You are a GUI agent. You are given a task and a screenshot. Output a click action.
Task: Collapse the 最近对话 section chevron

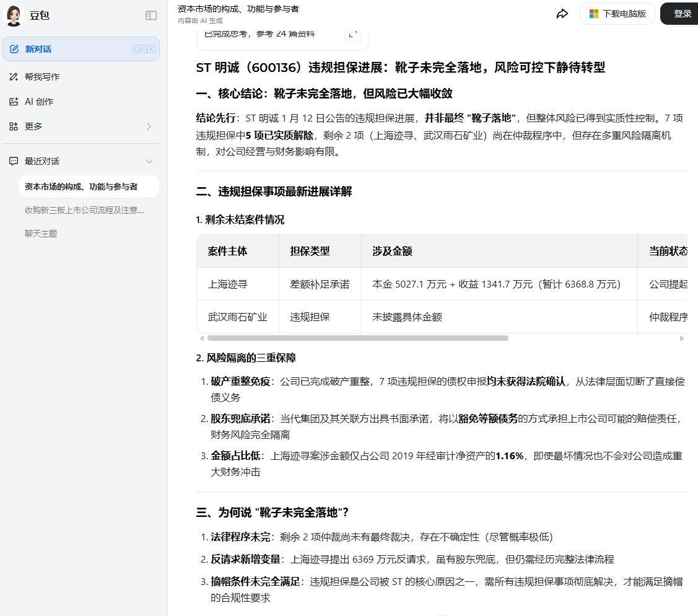pos(149,161)
